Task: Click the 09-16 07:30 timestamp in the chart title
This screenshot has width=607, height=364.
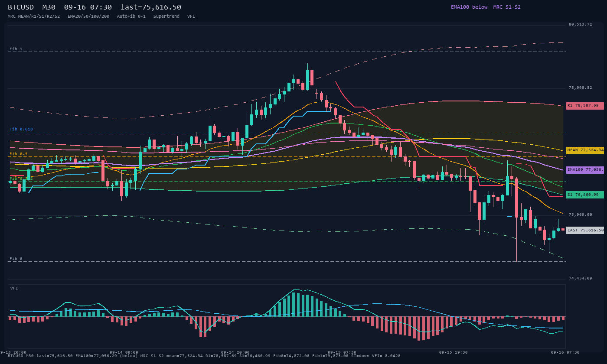Action: [88, 7]
